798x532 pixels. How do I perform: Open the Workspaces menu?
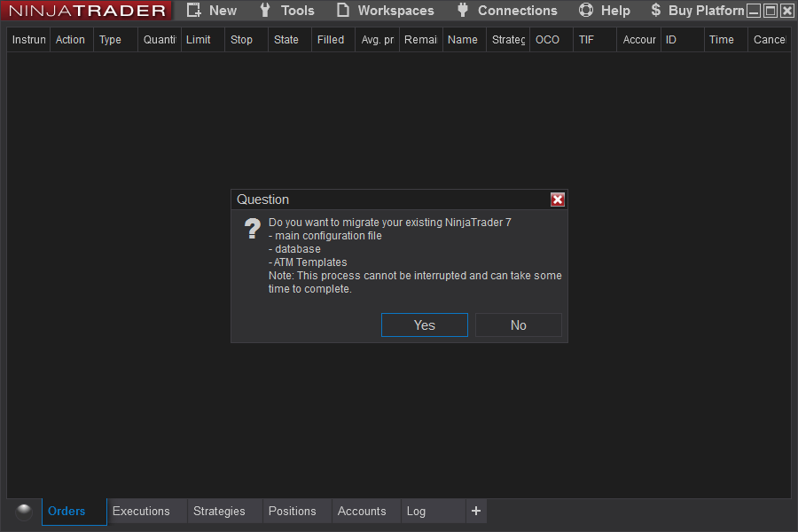coord(395,11)
